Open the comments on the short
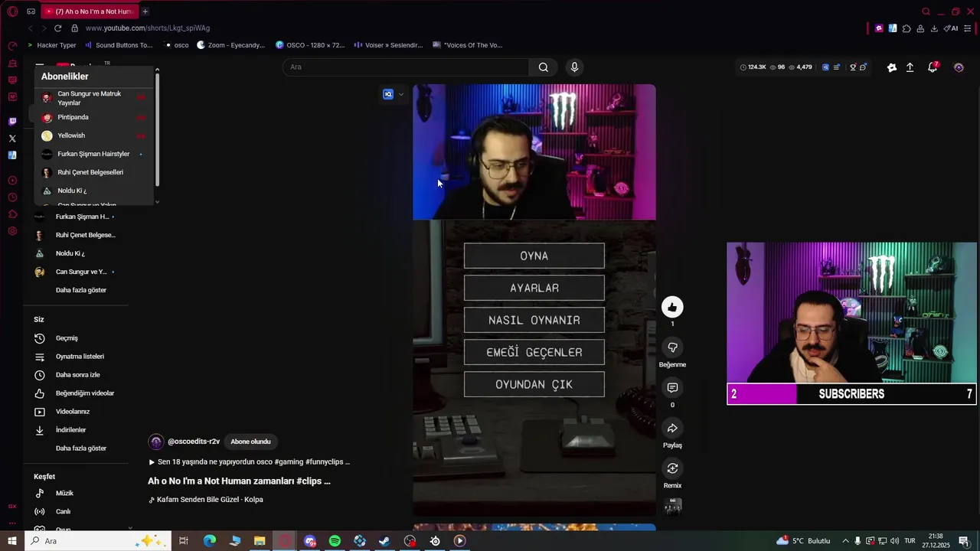 point(672,388)
